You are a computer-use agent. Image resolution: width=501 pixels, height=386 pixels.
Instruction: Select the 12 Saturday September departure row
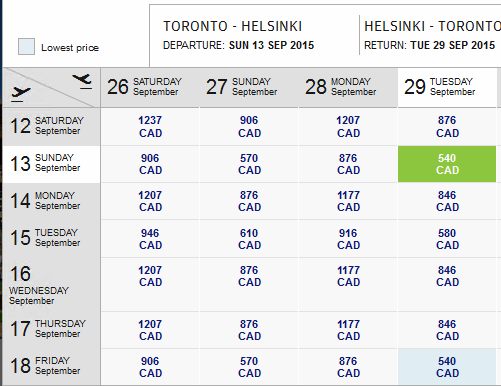pos(52,126)
